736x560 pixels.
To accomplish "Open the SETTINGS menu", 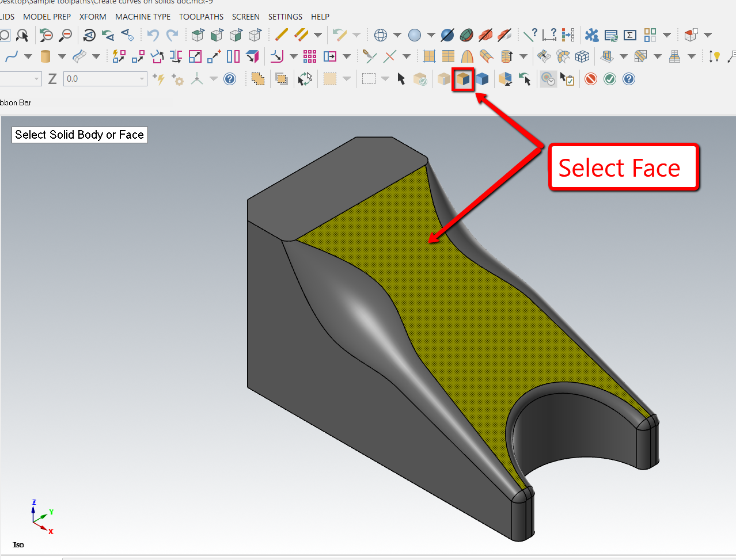I will pos(285,17).
